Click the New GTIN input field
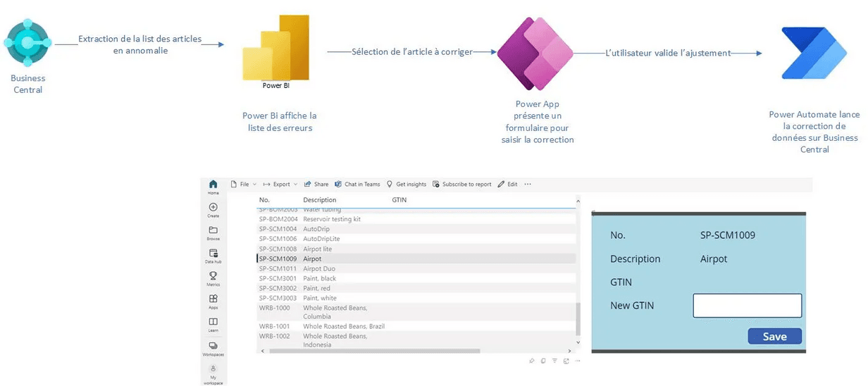Image resolution: width=868 pixels, height=386 pixels. [747, 306]
